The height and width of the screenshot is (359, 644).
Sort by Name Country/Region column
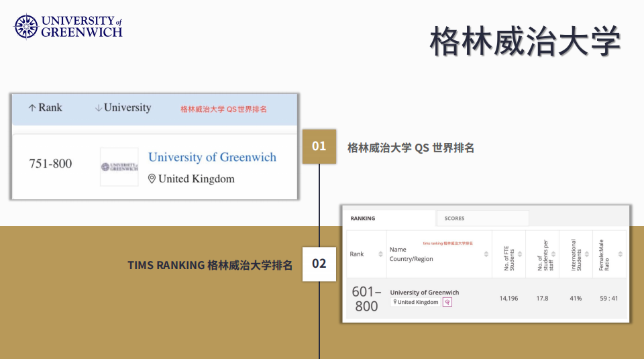[486, 254]
